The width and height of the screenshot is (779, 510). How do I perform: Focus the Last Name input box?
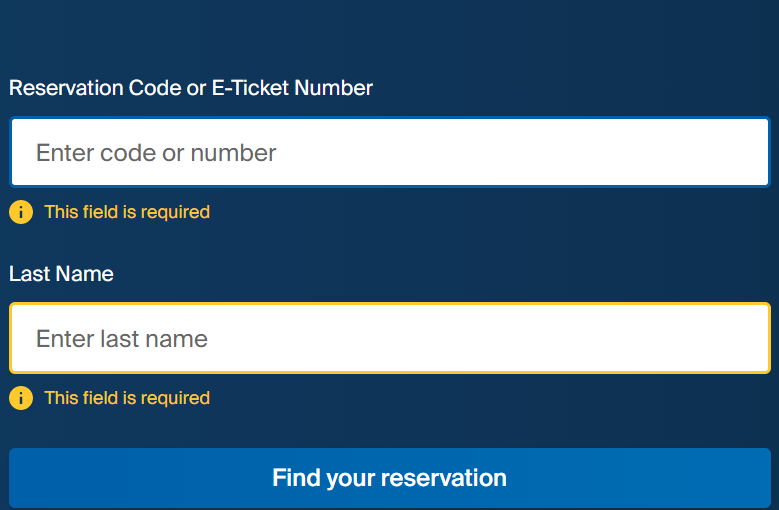click(x=390, y=338)
